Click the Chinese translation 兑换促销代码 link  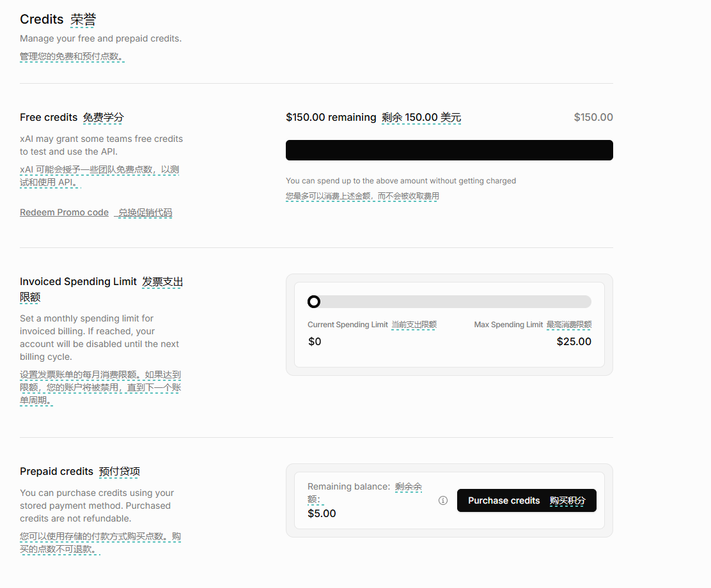pos(145,212)
